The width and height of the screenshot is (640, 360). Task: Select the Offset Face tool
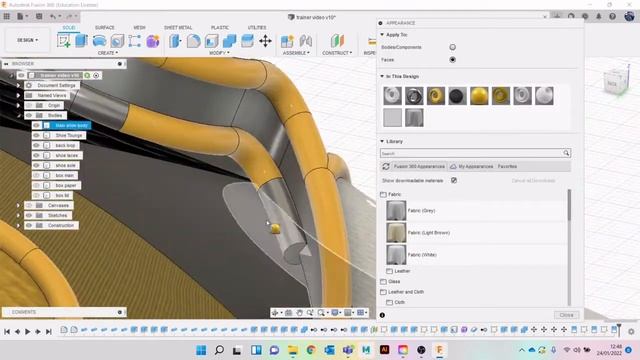click(247, 41)
